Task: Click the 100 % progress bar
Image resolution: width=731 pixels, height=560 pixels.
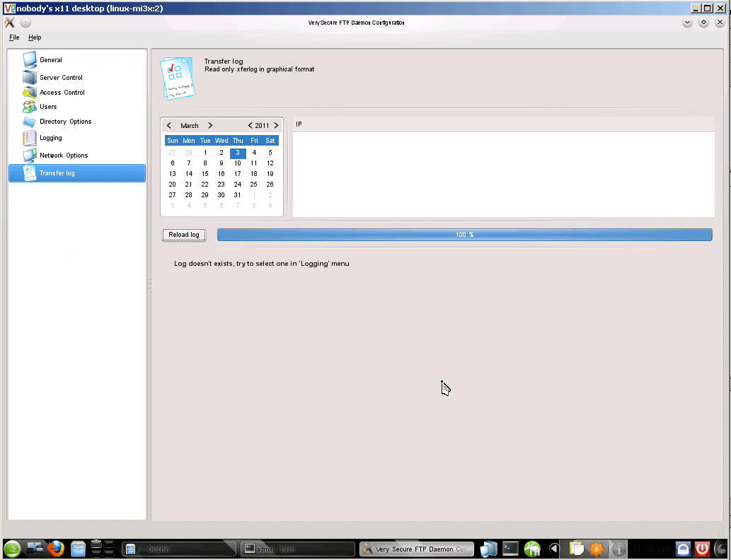Action: tap(465, 234)
